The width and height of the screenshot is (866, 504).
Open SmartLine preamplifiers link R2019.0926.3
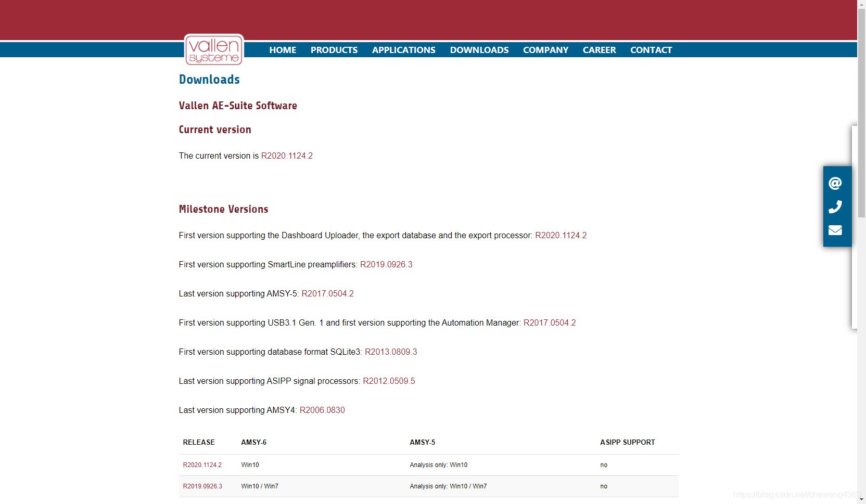[386, 264]
